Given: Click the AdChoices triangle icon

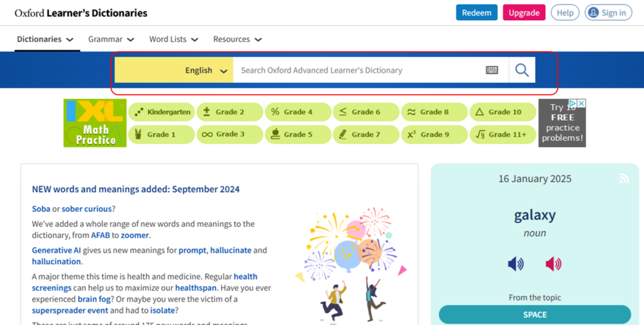Looking at the screenshot, I should pyautogui.click(x=573, y=103).
